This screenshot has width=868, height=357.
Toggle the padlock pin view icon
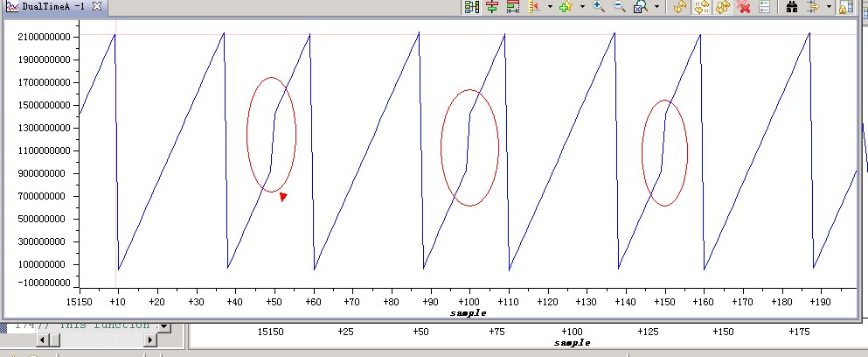pyautogui.click(x=844, y=7)
